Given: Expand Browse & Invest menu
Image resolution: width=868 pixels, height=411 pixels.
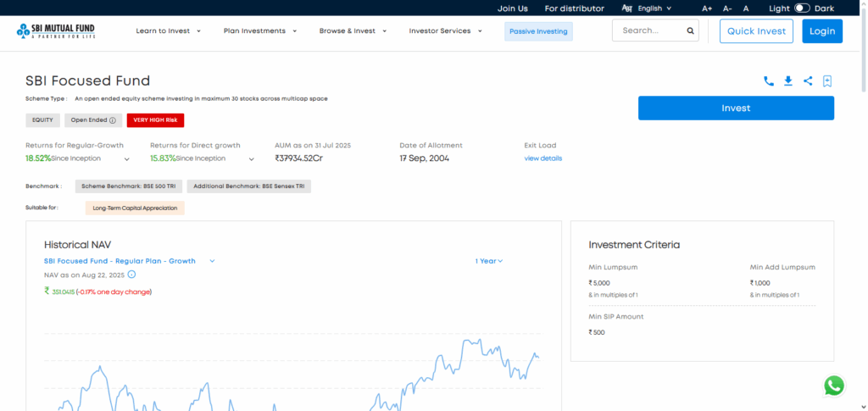Looking at the screenshot, I should (x=353, y=31).
